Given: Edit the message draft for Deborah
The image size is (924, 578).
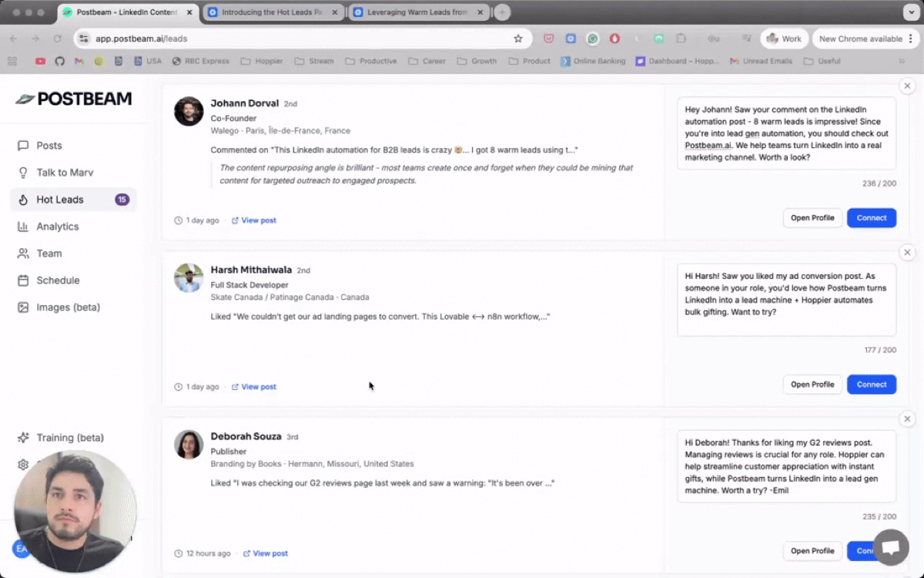Looking at the screenshot, I should pyautogui.click(x=786, y=466).
